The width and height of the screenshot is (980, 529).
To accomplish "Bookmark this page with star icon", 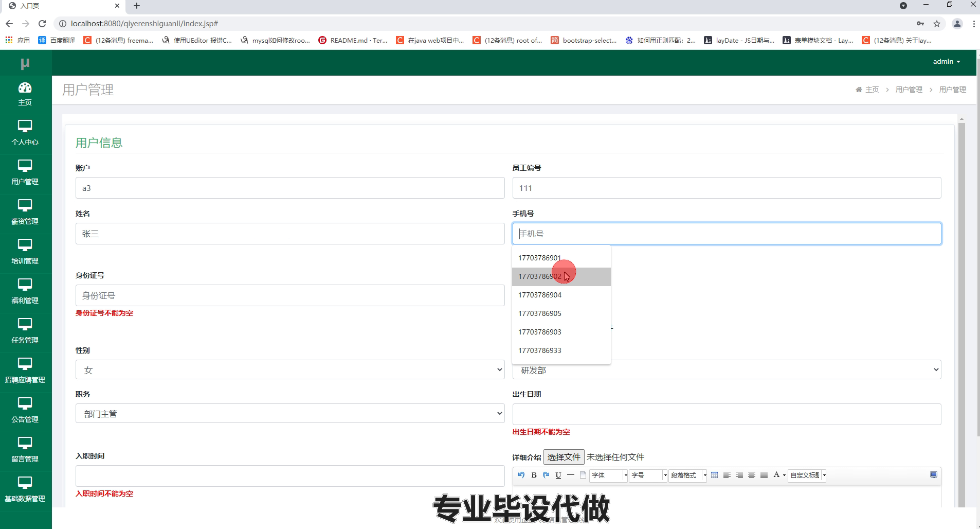I will 937,24.
